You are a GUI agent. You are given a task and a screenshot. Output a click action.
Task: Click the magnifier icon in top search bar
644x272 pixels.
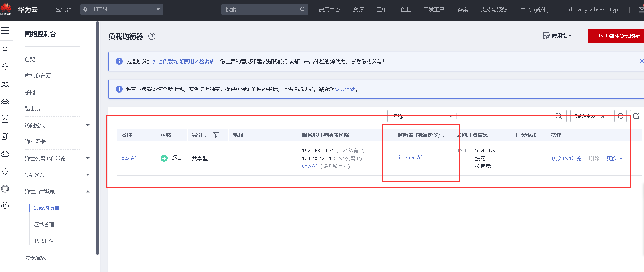302,9
